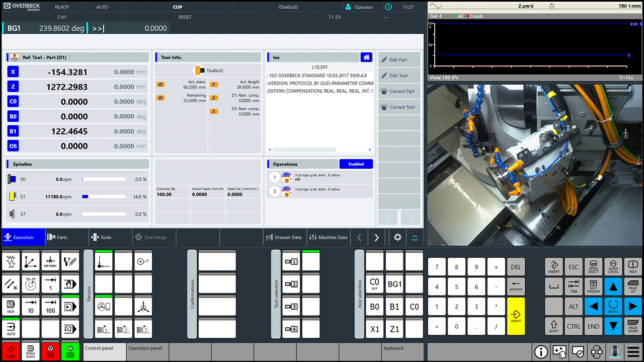The image size is (644, 362).
Task: Click the collapse panel icon beside the gear
Action: tap(415, 237)
